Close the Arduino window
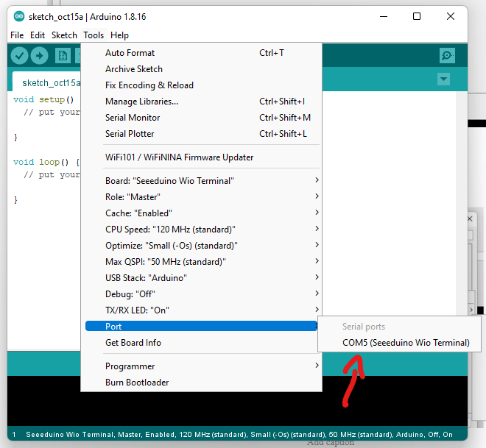The image size is (486, 448). pyautogui.click(x=451, y=16)
